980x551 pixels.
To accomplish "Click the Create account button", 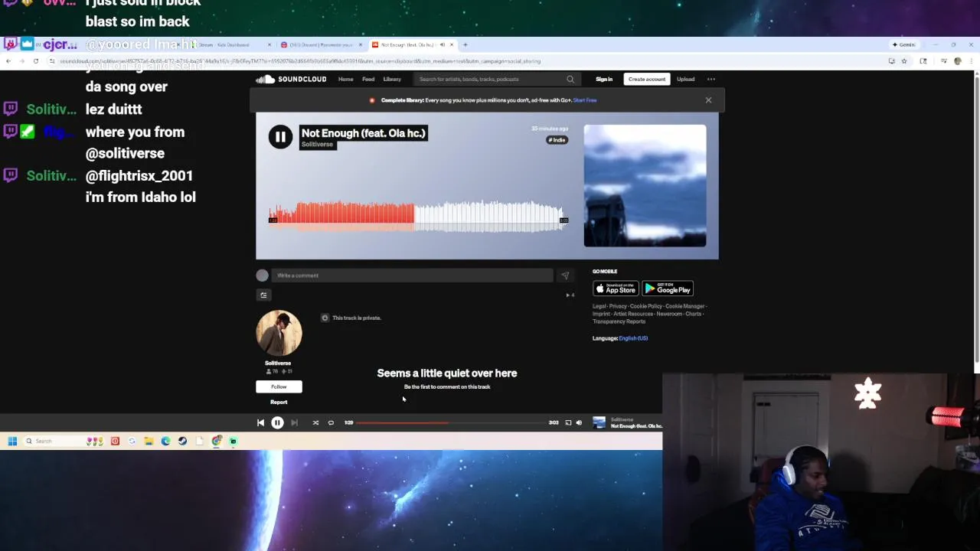I will coord(647,79).
